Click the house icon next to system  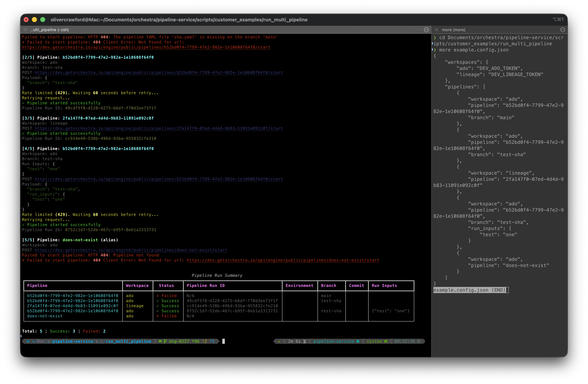(386, 341)
